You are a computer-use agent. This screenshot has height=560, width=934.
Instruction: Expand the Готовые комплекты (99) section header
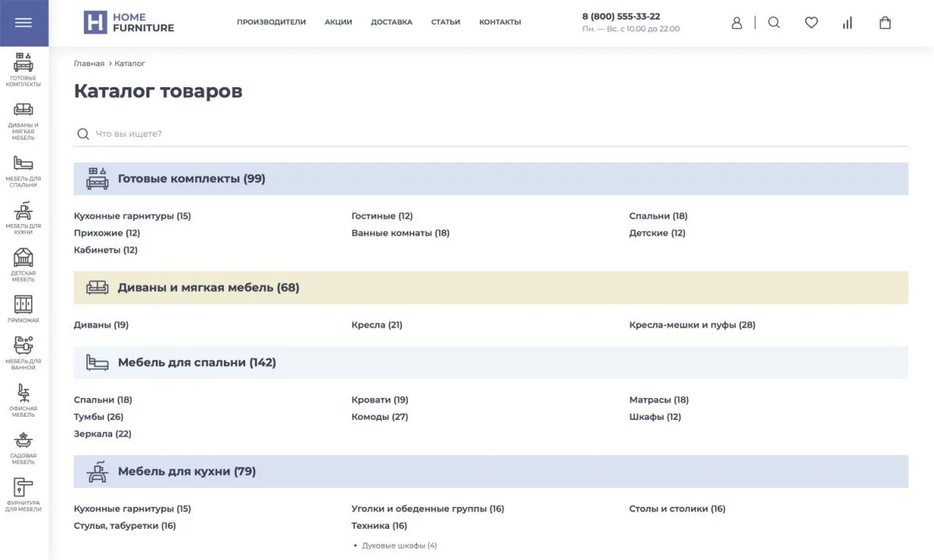(191, 179)
